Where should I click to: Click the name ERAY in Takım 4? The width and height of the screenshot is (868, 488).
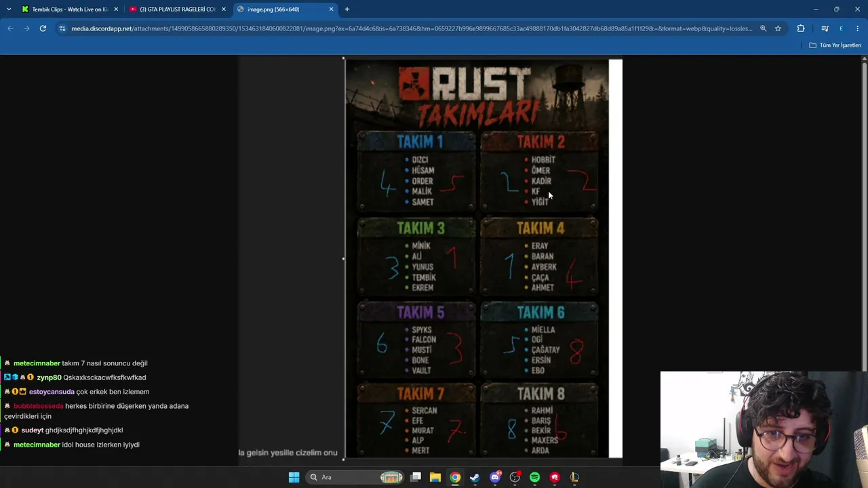point(540,246)
